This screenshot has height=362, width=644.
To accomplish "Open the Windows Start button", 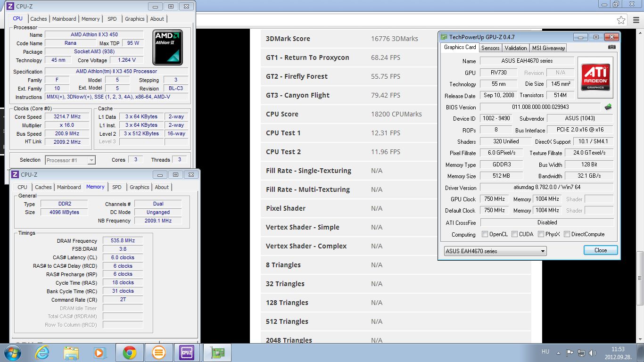I will tap(12, 353).
